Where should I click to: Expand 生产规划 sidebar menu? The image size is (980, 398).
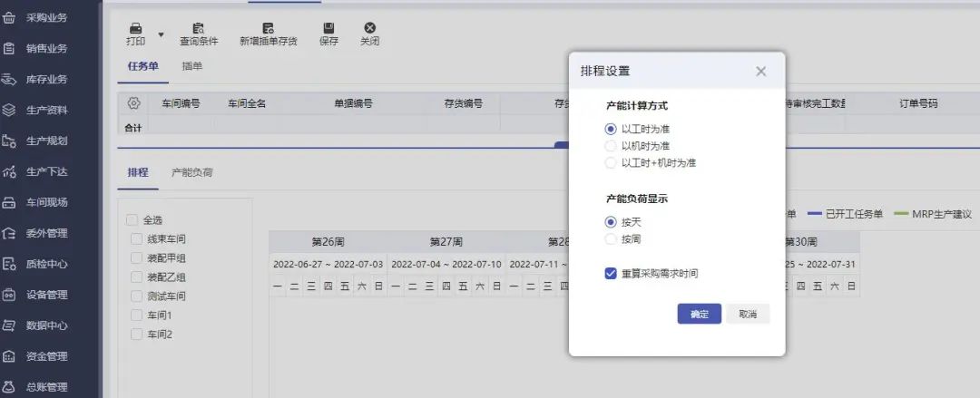pyautogui.click(x=46, y=141)
